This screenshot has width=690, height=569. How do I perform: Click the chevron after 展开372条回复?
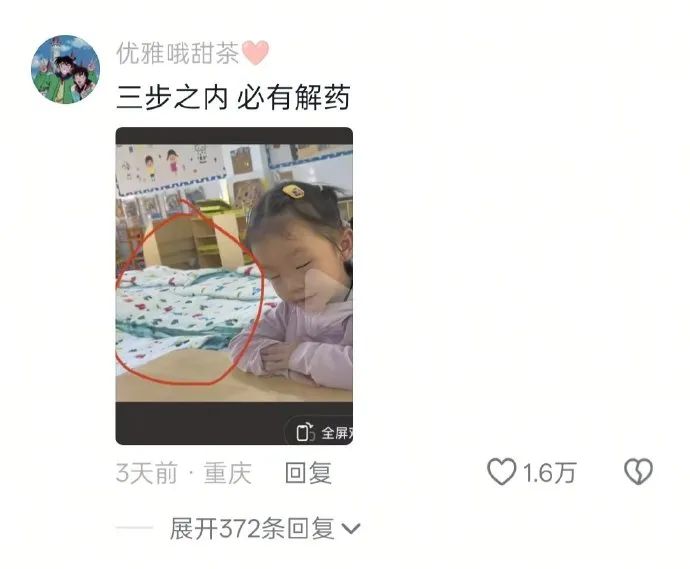(x=351, y=528)
